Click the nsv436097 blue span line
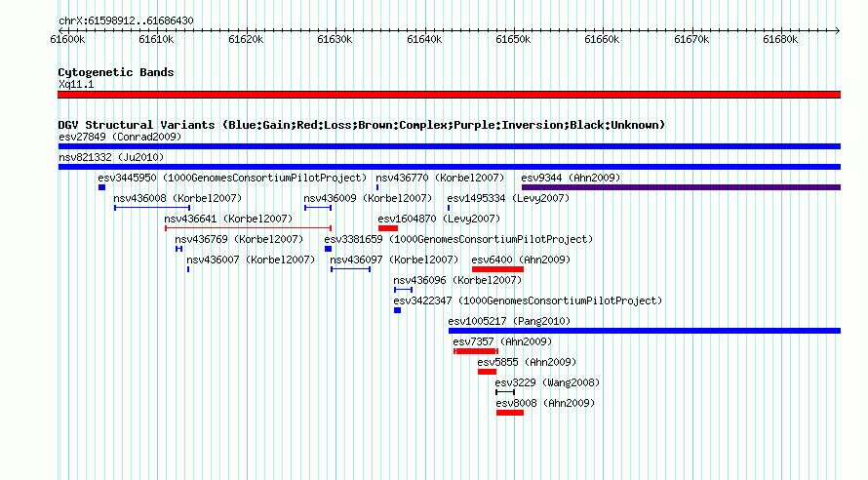The height and width of the screenshot is (480, 868). tap(350, 269)
